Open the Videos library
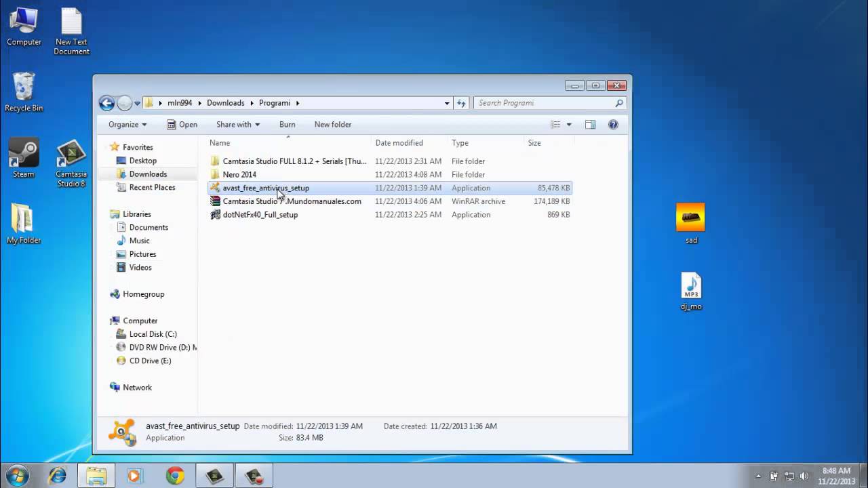The image size is (868, 488). pos(140,268)
